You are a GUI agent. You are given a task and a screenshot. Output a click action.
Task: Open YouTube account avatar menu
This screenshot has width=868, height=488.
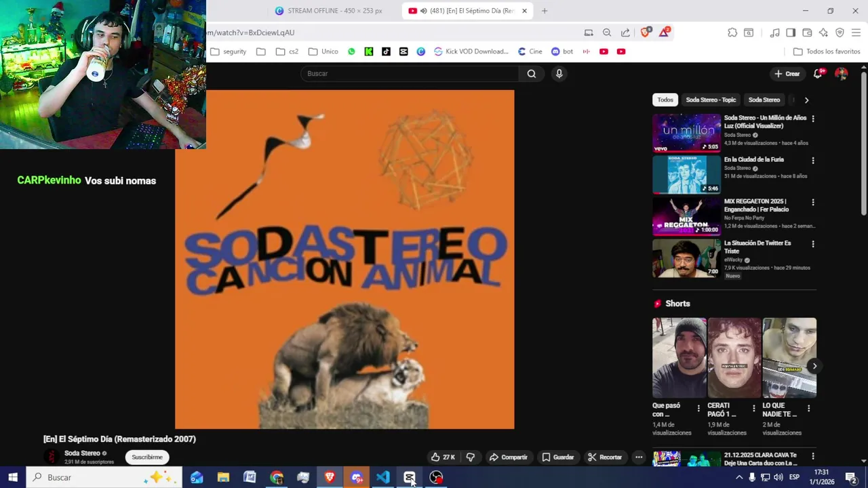[841, 74]
